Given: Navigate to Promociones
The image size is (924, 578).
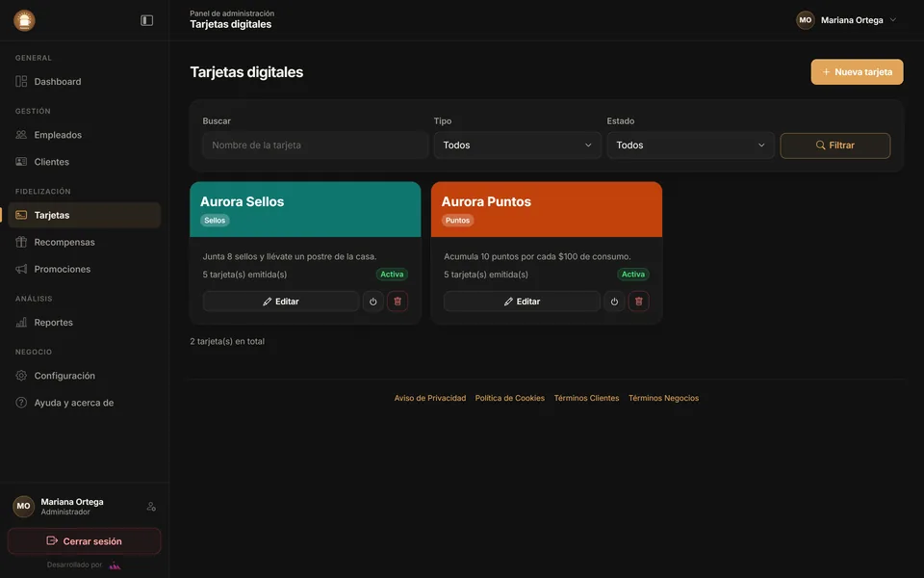Looking at the screenshot, I should tap(85, 269).
